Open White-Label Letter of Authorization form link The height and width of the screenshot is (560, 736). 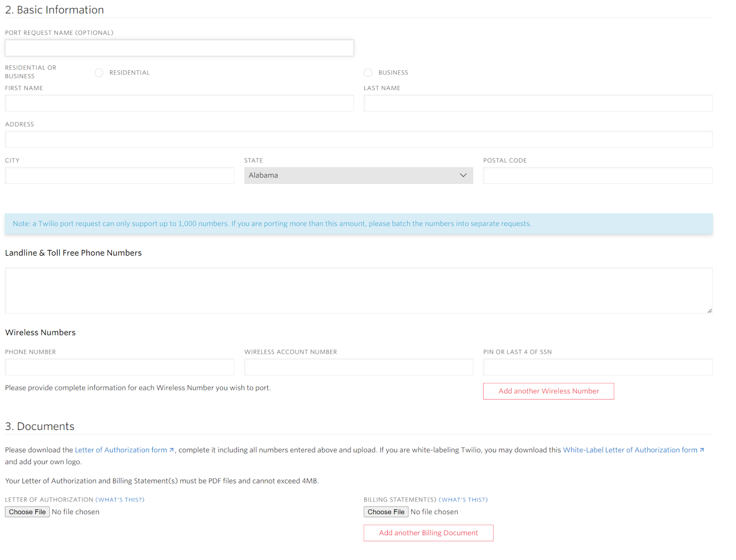coord(630,450)
